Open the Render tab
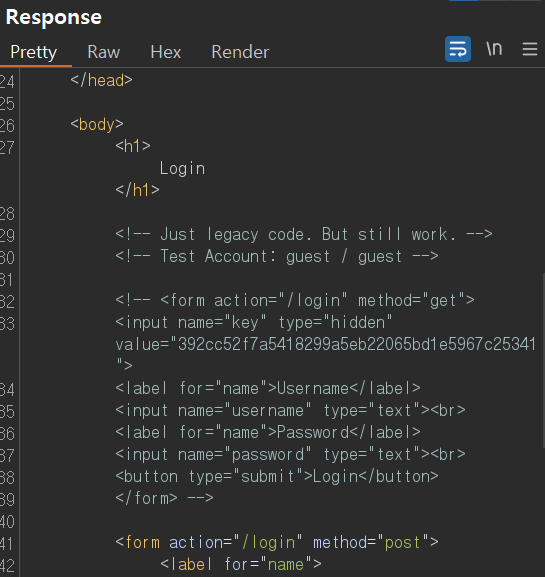The width and height of the screenshot is (545, 577). pyautogui.click(x=240, y=52)
